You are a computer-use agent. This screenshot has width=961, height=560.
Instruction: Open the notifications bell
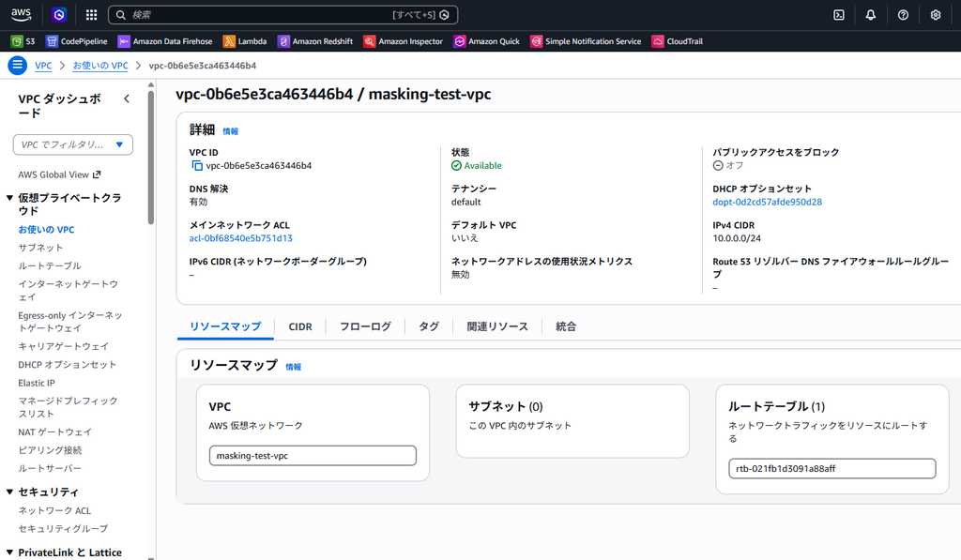pyautogui.click(x=871, y=15)
